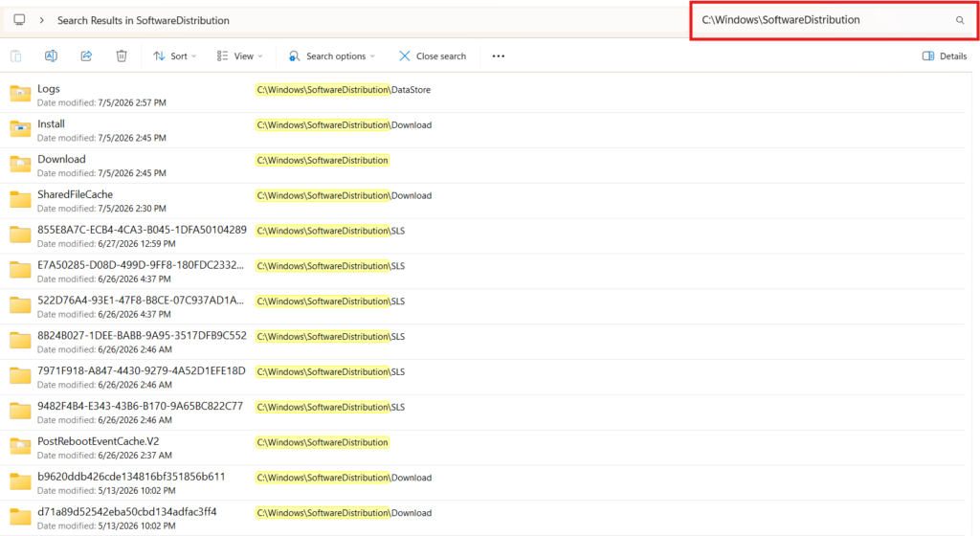Select the d71a89d52542eba50cbd134adfac3ff4 folder icon
Screen dimensions: 980x536
20,517
